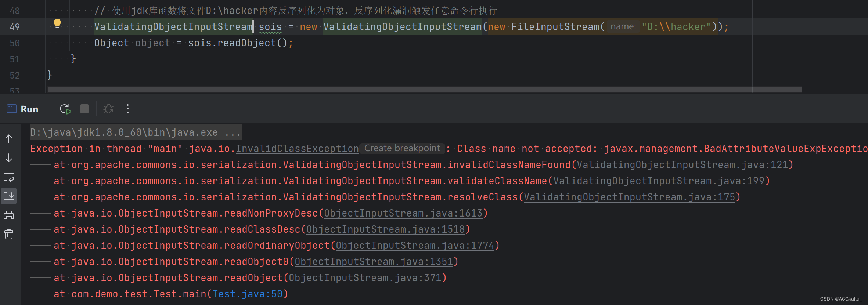Click the Run panel window icon
Image resolution: width=868 pixels, height=305 pixels.
click(12, 109)
